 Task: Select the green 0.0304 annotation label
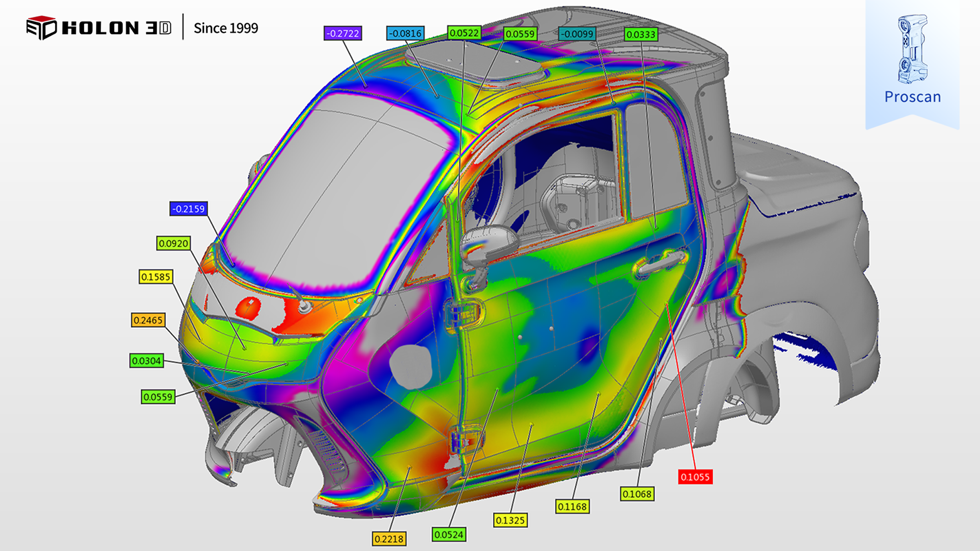point(147,361)
